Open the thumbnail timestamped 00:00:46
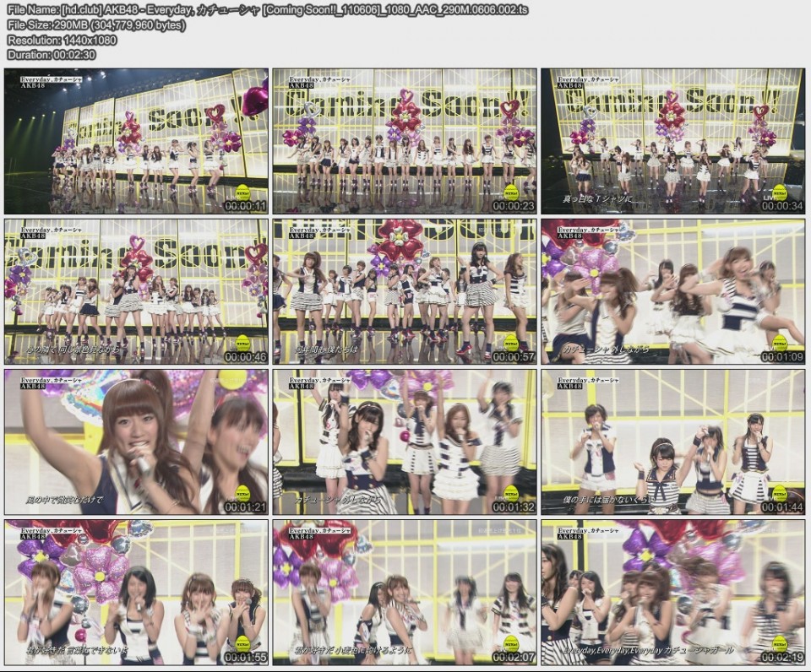The image size is (811, 672). [136, 291]
